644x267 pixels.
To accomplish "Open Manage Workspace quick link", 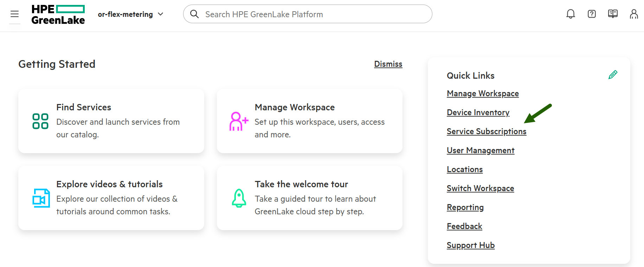I will pyautogui.click(x=483, y=93).
